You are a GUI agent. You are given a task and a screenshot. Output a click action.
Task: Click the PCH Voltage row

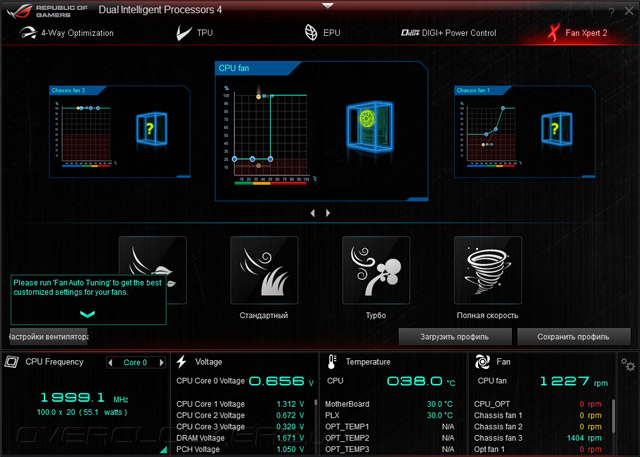coord(240,449)
